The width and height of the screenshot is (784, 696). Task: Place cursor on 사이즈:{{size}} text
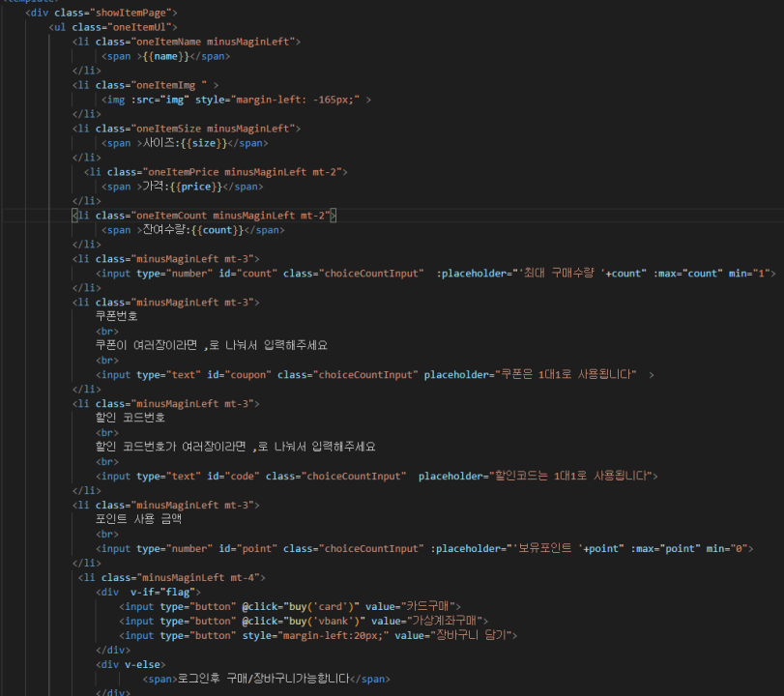[185, 143]
